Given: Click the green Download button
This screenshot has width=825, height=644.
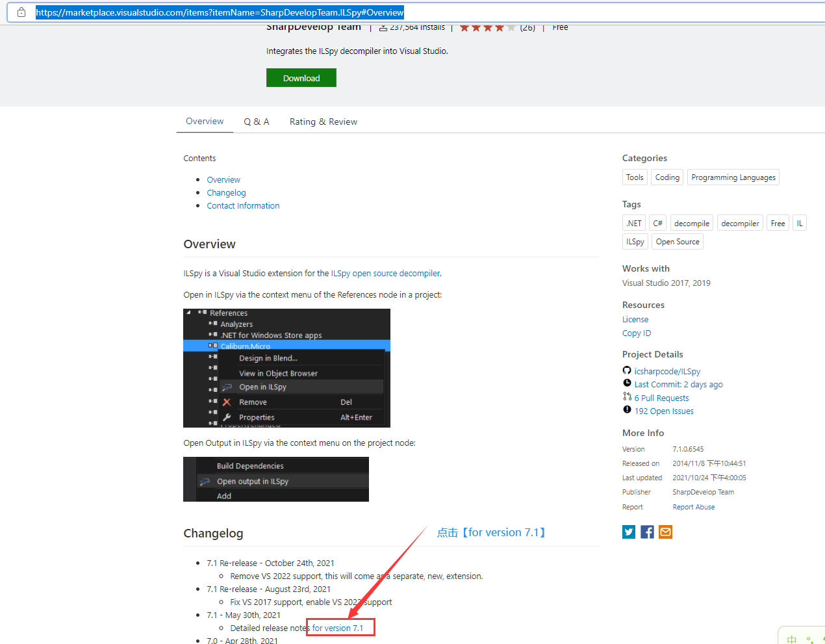Looking at the screenshot, I should pos(301,78).
